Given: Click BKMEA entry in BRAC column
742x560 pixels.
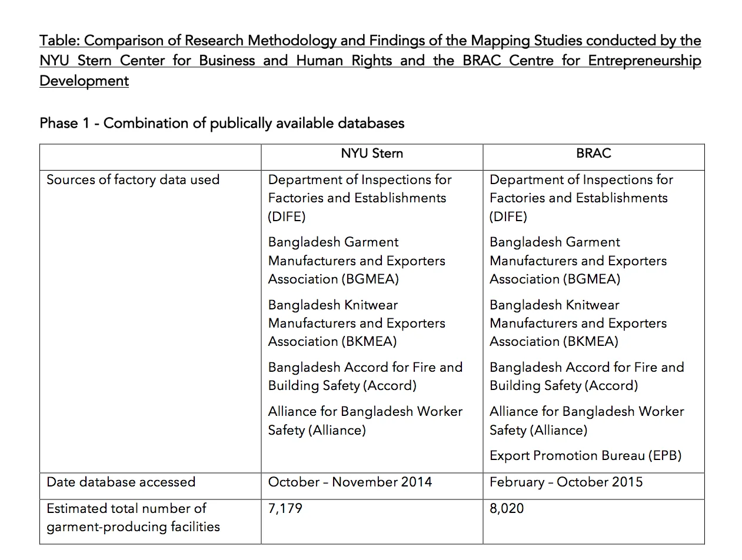Looking at the screenshot, I should [x=578, y=323].
